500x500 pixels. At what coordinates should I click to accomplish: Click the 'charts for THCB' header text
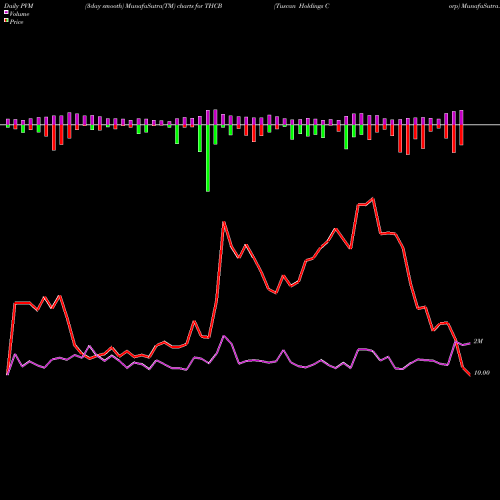200,6
